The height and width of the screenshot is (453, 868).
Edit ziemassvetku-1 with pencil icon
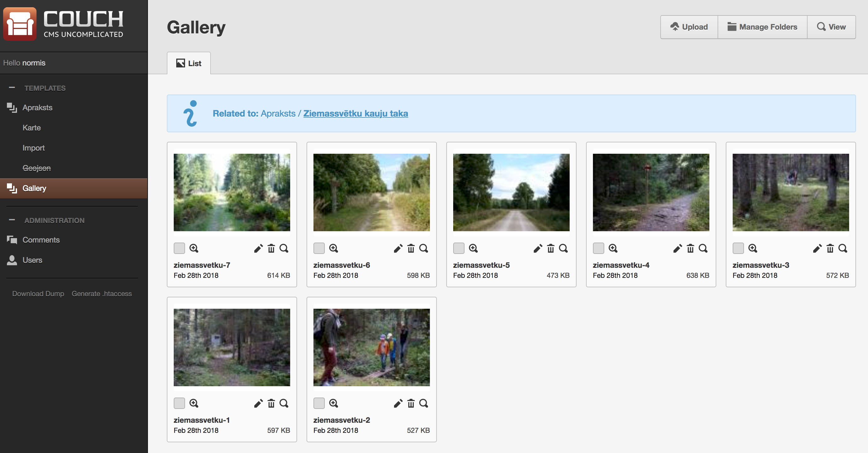coord(258,403)
